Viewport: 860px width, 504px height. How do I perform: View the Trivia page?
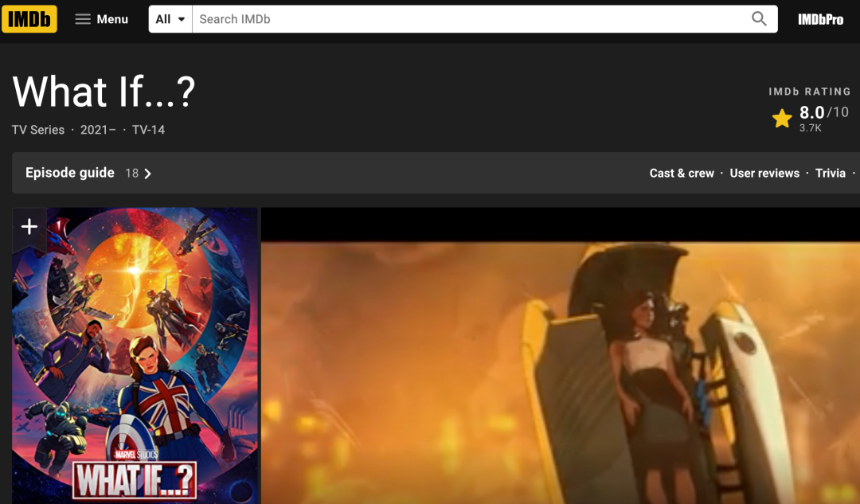pyautogui.click(x=831, y=174)
